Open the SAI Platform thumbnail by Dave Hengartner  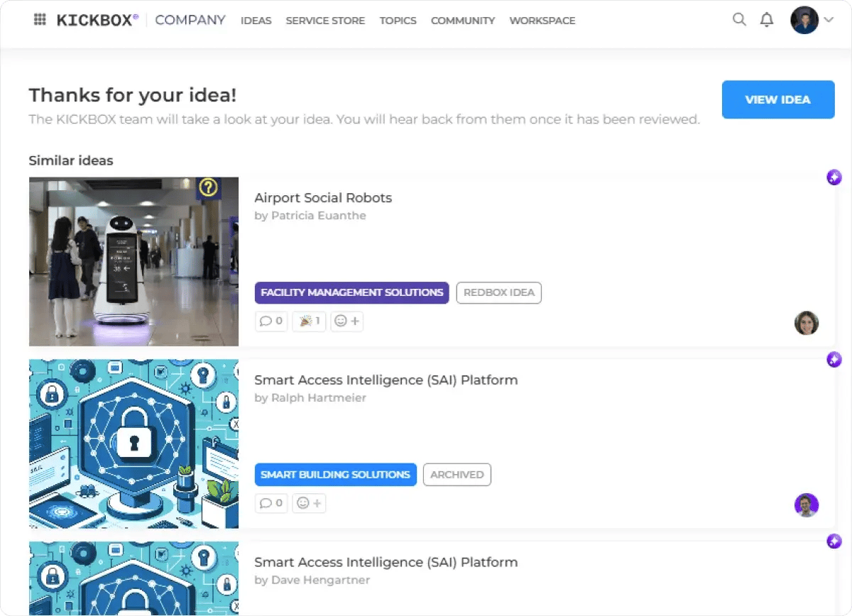pos(133,578)
